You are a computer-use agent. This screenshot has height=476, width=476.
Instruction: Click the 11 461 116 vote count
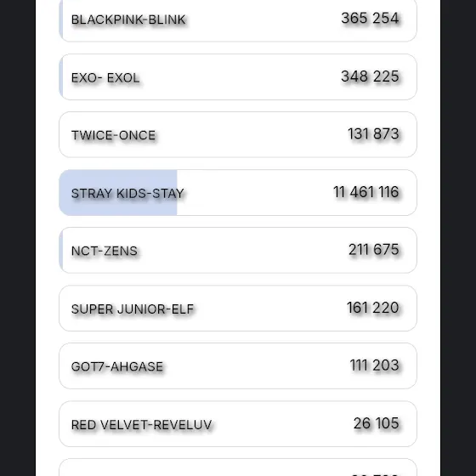click(365, 192)
